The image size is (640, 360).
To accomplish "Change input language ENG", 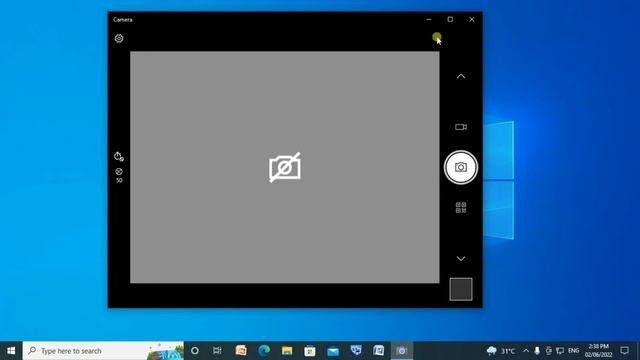I will [x=573, y=351].
